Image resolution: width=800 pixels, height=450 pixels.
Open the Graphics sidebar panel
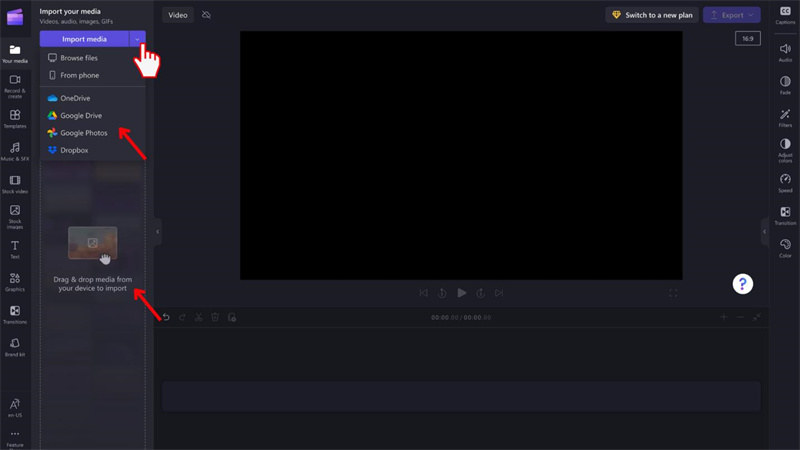tap(15, 282)
